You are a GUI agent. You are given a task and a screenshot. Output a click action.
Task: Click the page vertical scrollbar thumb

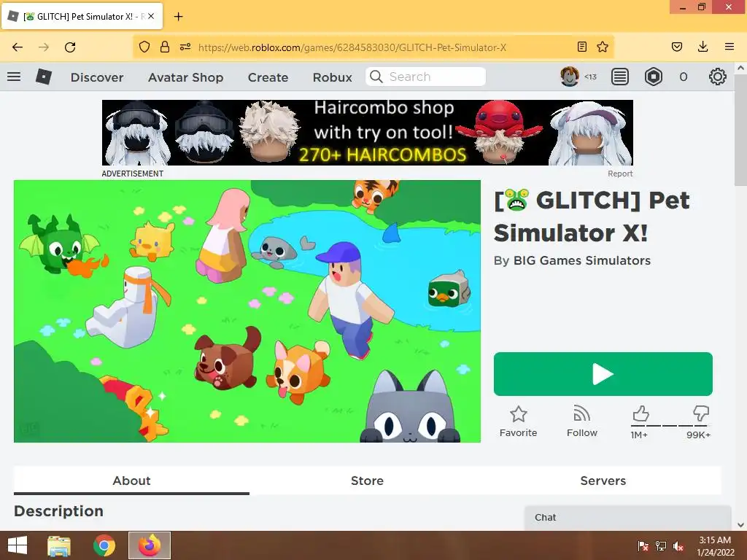pyautogui.click(x=741, y=130)
